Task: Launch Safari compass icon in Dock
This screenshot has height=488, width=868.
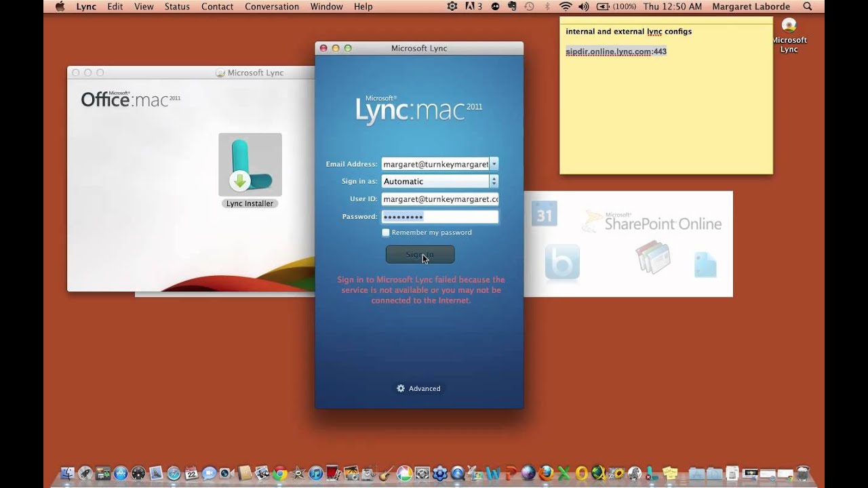Action: point(174,474)
